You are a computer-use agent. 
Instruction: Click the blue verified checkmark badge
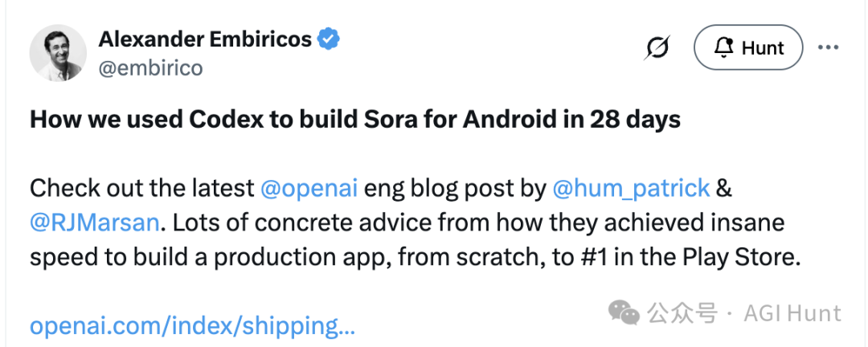[329, 38]
